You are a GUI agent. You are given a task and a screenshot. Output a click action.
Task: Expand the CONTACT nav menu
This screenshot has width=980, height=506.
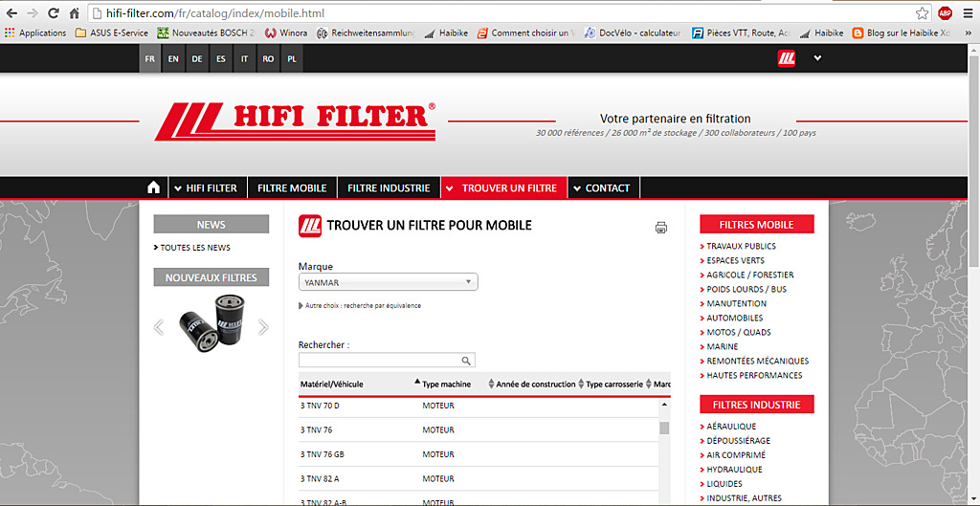coord(603,187)
